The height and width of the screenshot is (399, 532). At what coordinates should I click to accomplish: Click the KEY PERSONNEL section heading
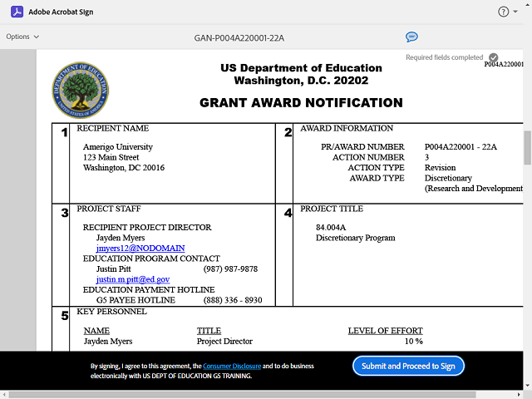[111, 312]
